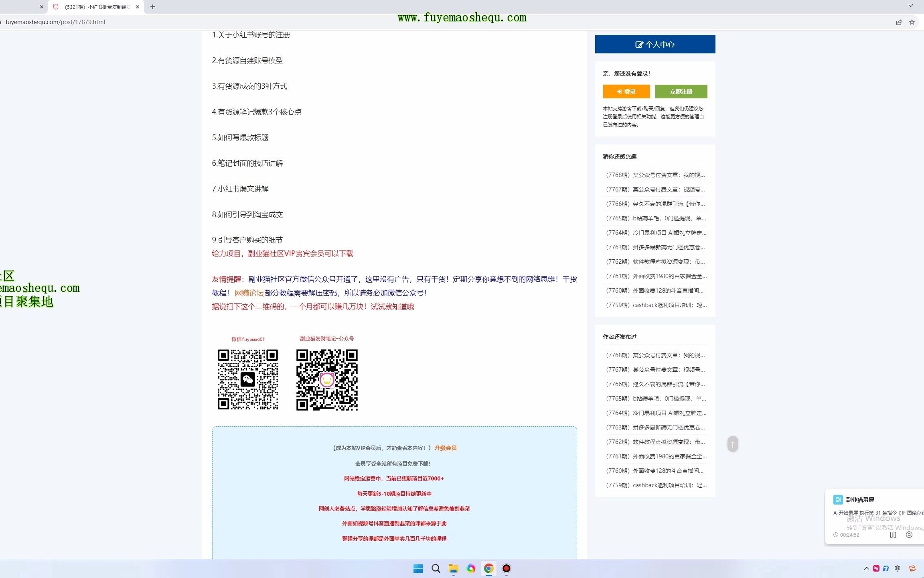Open 猜你还感兴趣 item (7759期) cashback
The image size is (924, 578).
click(x=656, y=305)
